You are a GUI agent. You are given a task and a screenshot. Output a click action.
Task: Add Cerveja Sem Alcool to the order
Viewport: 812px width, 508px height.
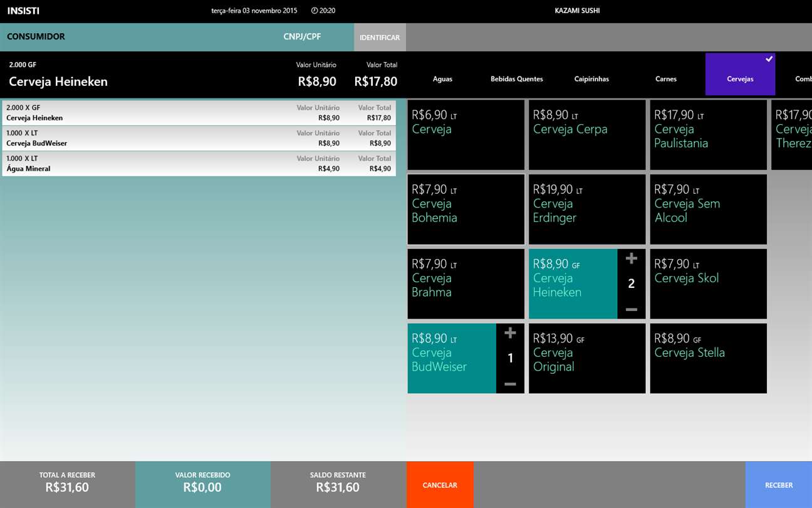708,209
